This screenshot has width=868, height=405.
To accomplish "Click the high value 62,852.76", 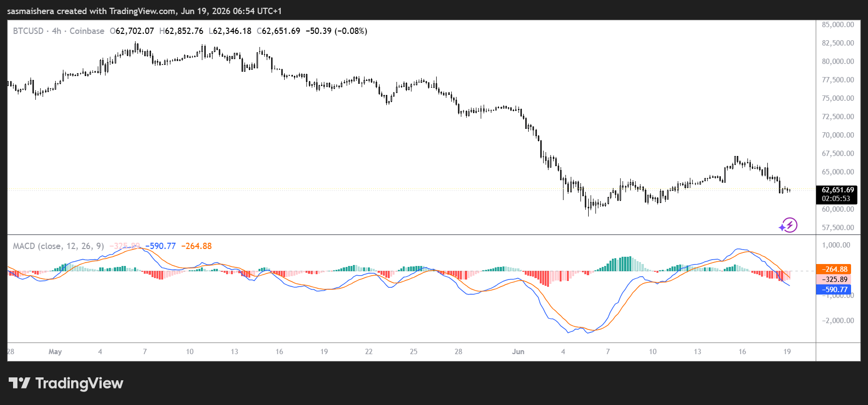I will coord(184,31).
